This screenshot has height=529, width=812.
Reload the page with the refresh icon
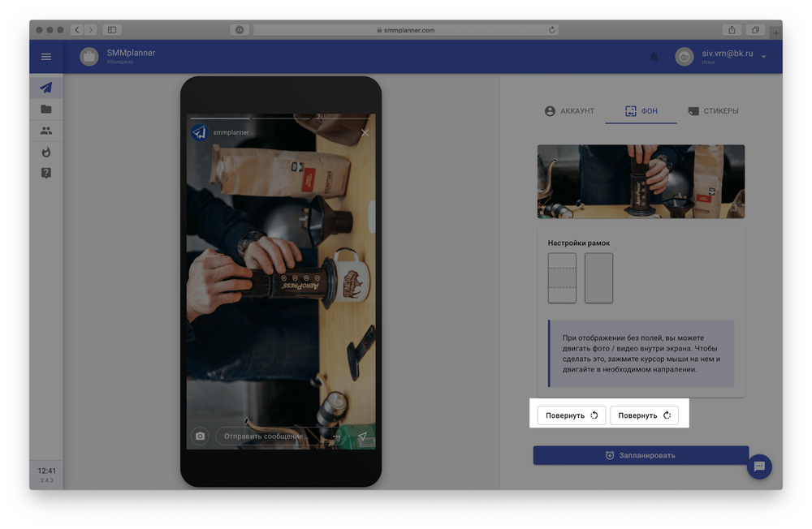(x=552, y=30)
